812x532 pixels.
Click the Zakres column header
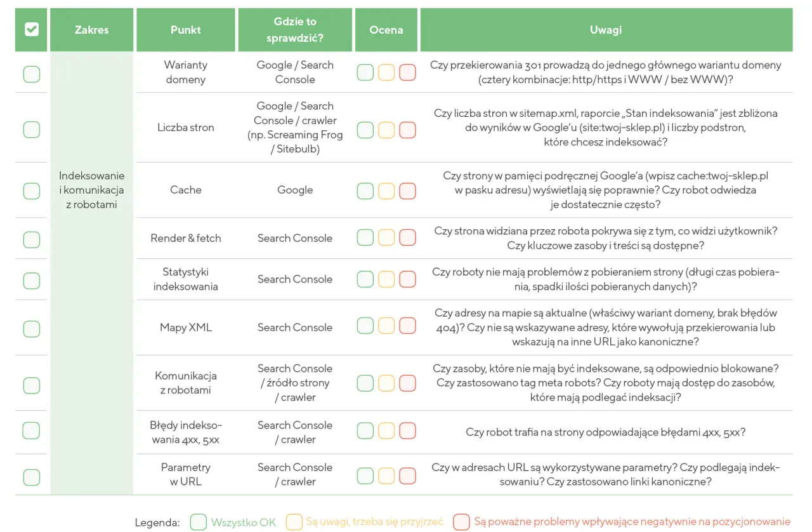tap(91, 30)
